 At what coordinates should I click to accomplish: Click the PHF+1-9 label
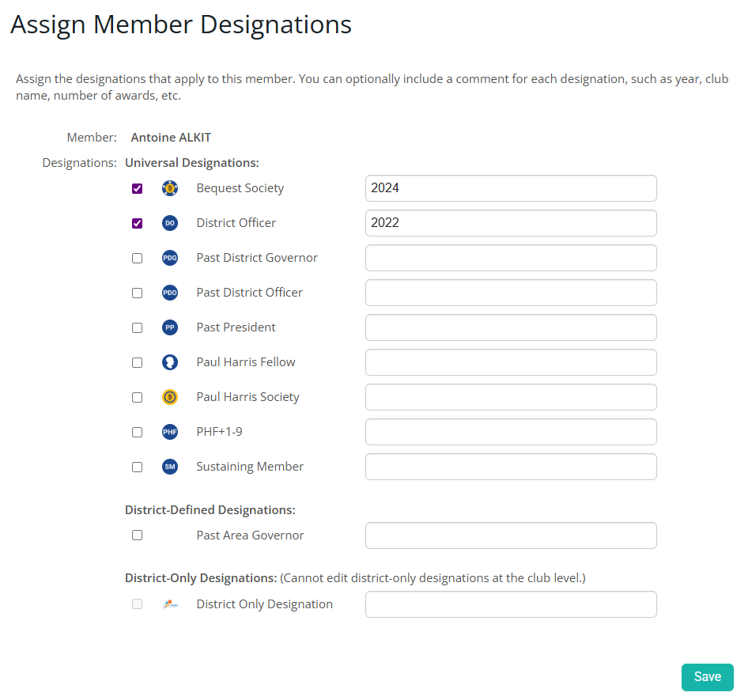220,432
